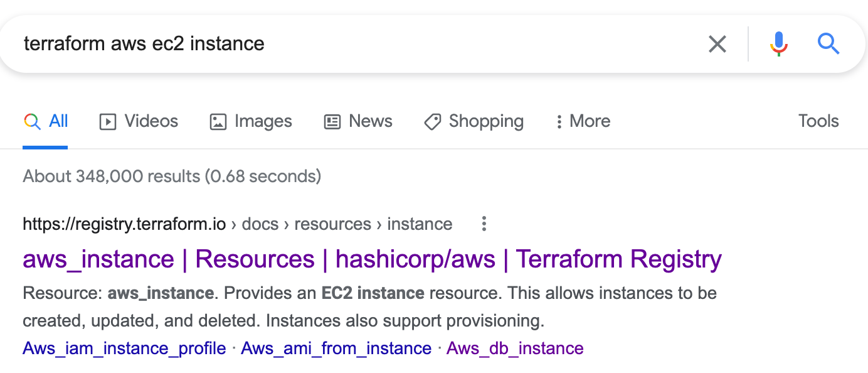Image resolution: width=868 pixels, height=373 pixels.
Task: Click the result snippet description text
Action: click(369, 307)
